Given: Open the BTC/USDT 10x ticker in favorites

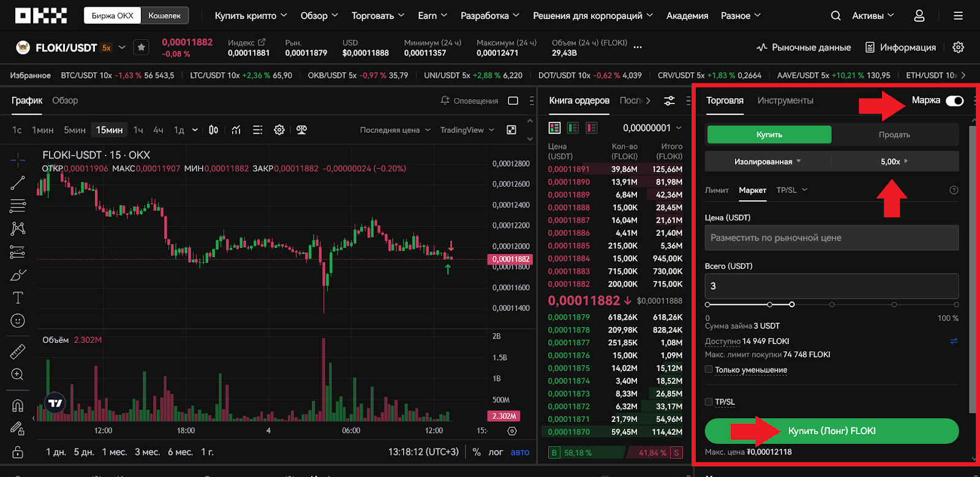Looking at the screenshot, I should coord(118,75).
